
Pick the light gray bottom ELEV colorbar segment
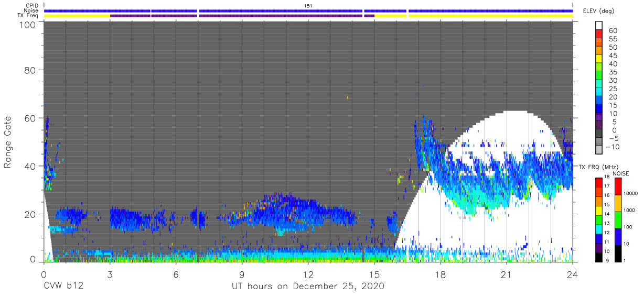pos(600,150)
